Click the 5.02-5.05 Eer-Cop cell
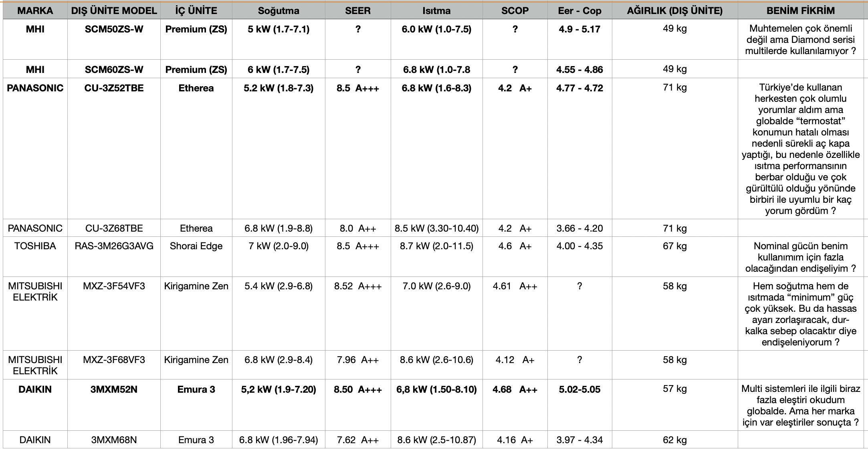Viewport: 868px width, 452px height. (x=579, y=389)
